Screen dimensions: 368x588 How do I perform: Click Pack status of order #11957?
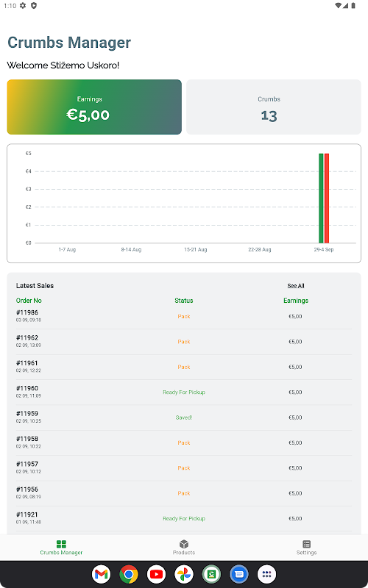pyautogui.click(x=184, y=468)
